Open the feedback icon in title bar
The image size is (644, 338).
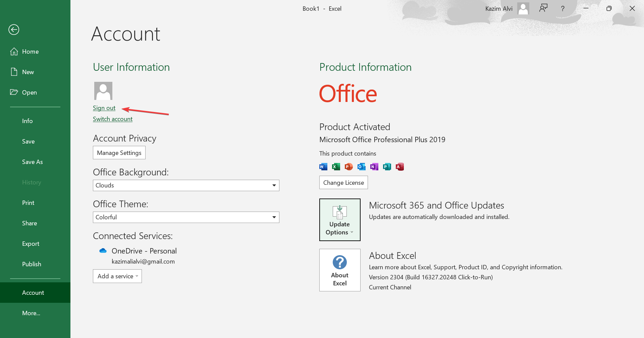(x=543, y=8)
